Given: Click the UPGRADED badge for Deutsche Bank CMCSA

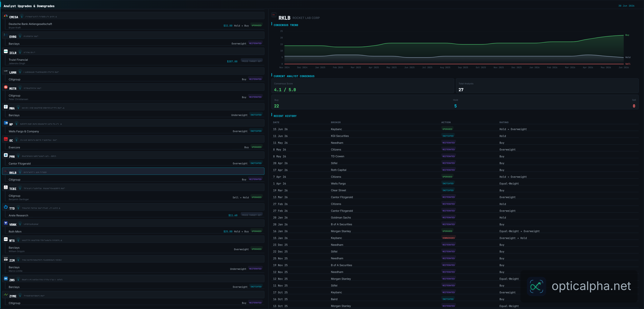Looking at the screenshot, I should [x=256, y=25].
